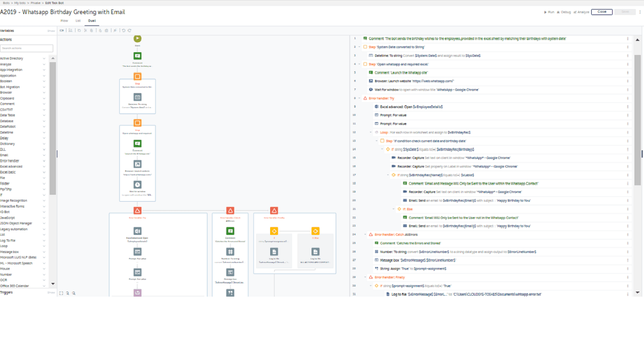Viewport: 644px width, 362px height.
Task: Click the Redo arrow icon
Action: tap(130, 30)
